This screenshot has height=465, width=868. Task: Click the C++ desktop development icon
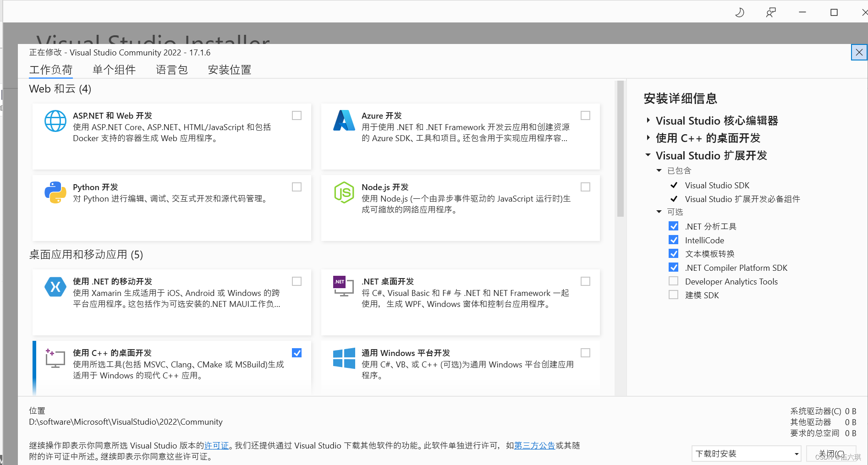pyautogui.click(x=55, y=358)
